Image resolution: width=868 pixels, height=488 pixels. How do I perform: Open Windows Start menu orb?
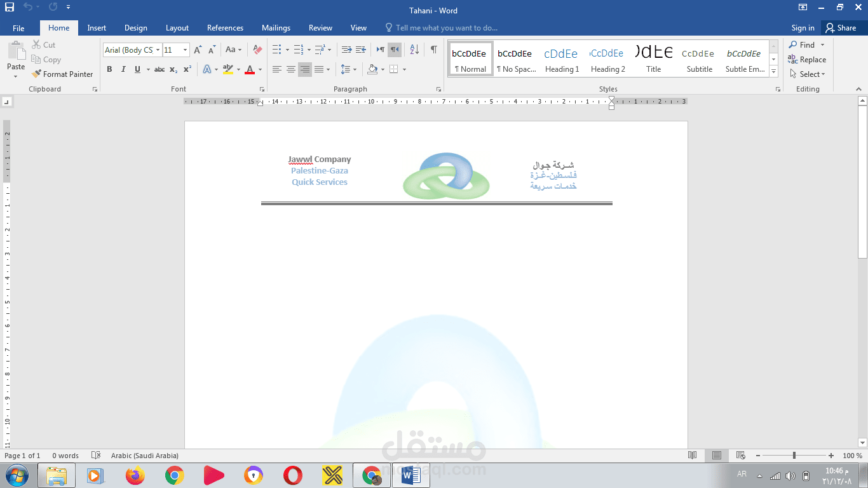pyautogui.click(x=17, y=475)
